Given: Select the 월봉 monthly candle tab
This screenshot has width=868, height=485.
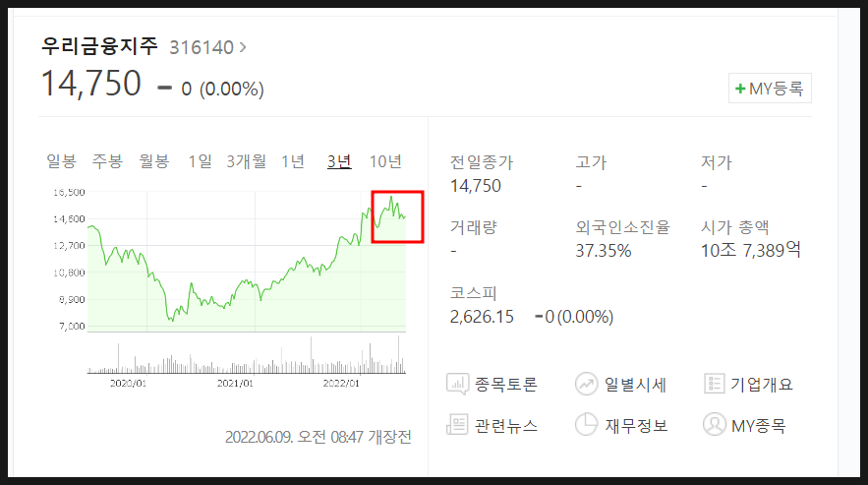Looking at the screenshot, I should point(154,161).
